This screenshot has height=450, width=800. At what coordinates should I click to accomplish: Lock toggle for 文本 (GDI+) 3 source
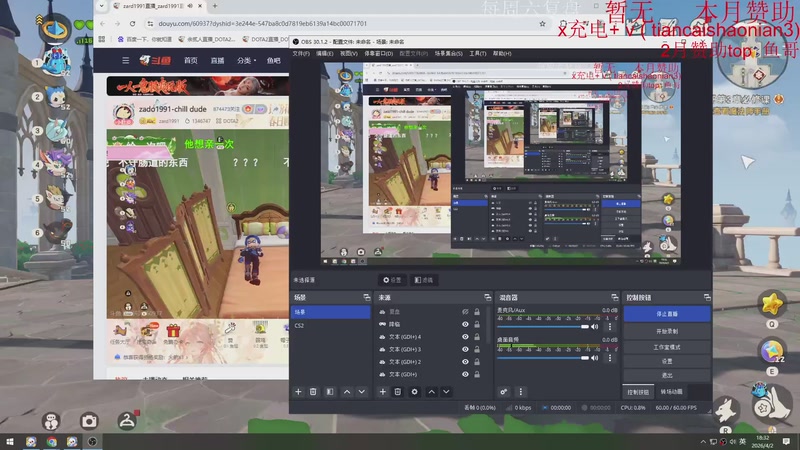(x=477, y=349)
